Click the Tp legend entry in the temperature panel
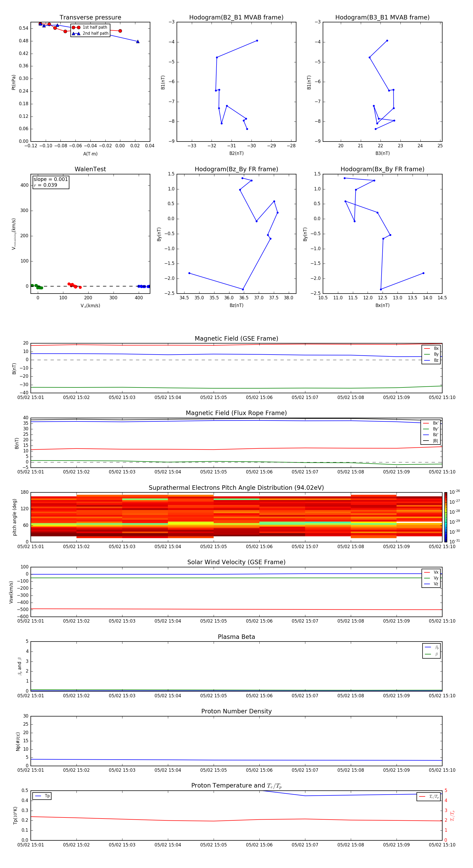This screenshot has width=473, height=868. pos(42,796)
